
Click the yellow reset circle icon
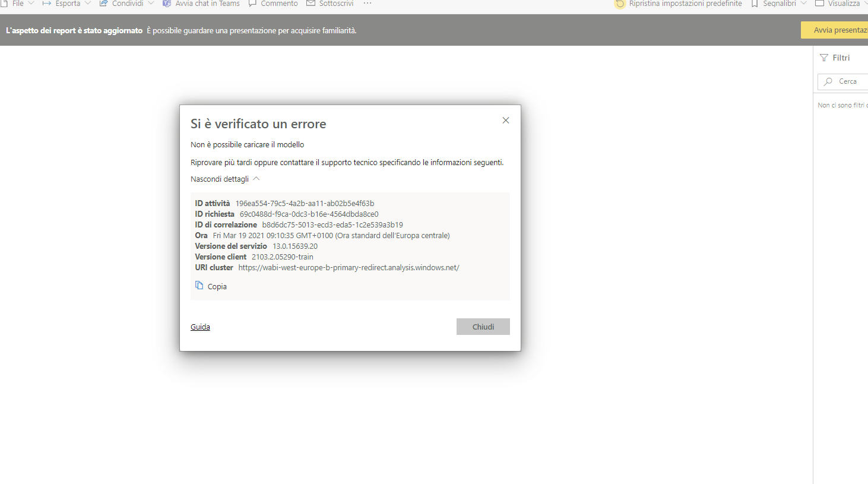point(620,4)
